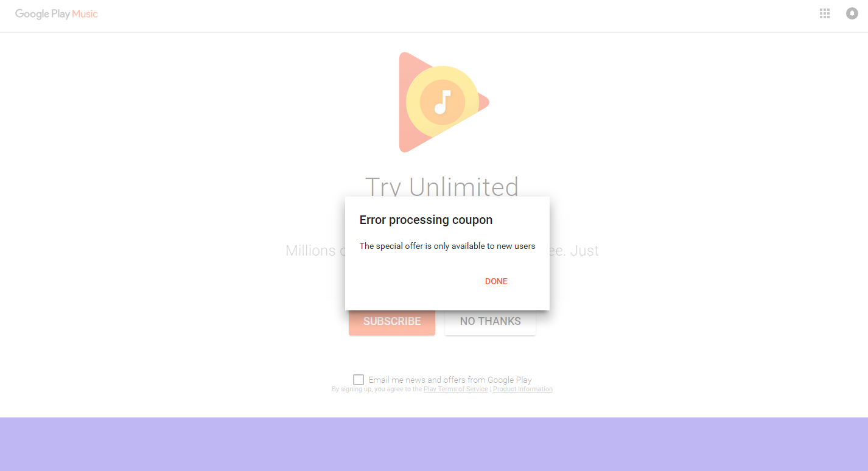Click the purple banner at page bottom
Image resolution: width=868 pixels, height=471 pixels.
434,444
